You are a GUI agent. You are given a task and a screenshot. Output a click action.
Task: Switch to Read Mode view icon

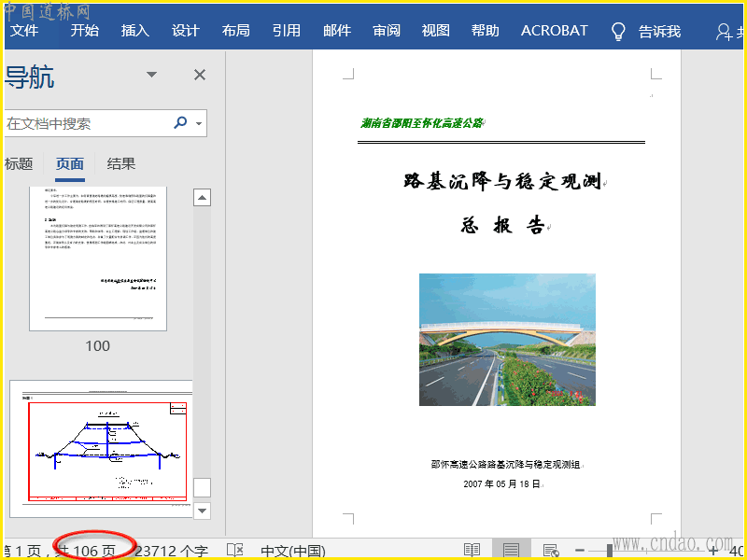(x=472, y=551)
